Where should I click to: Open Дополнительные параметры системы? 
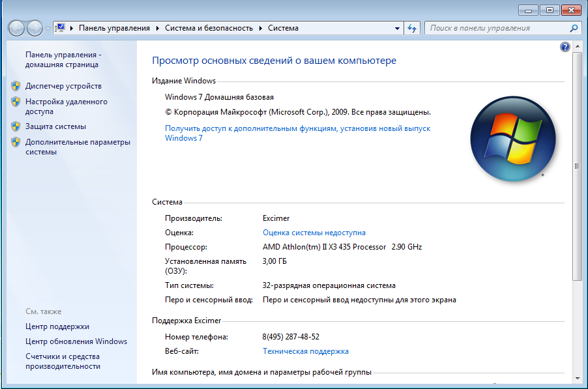pos(78,147)
